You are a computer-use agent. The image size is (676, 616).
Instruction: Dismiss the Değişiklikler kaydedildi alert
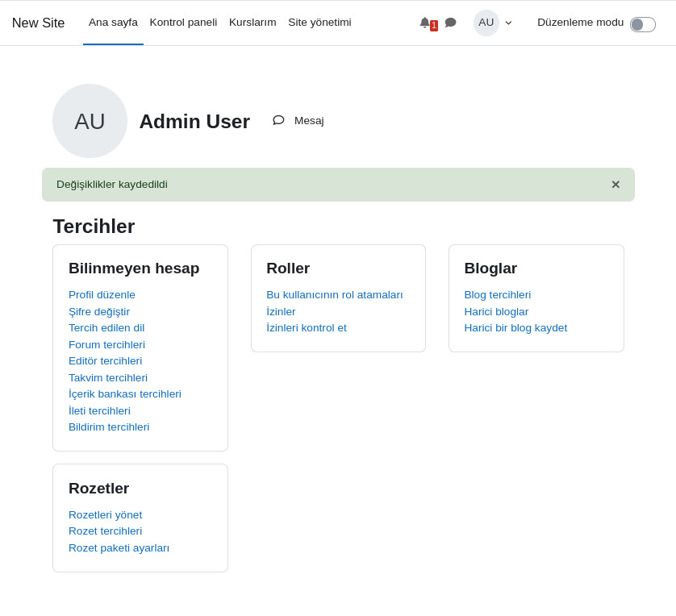(615, 185)
